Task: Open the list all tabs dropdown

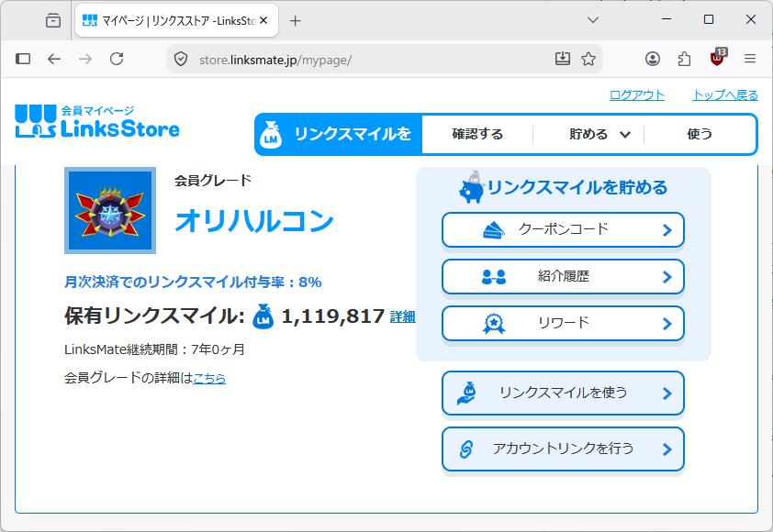Action: click(x=593, y=20)
